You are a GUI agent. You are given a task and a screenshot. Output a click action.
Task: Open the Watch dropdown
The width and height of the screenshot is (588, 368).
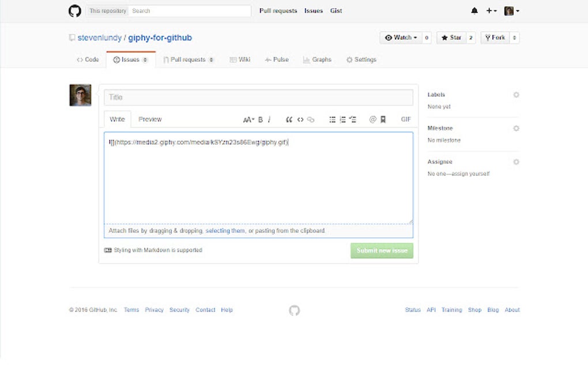click(x=401, y=37)
